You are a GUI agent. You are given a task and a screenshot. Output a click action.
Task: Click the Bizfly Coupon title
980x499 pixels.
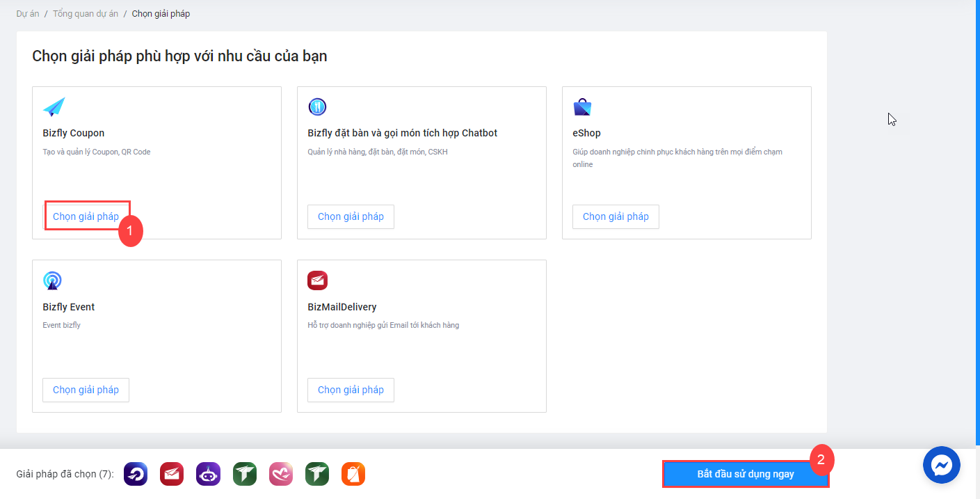pos(74,133)
